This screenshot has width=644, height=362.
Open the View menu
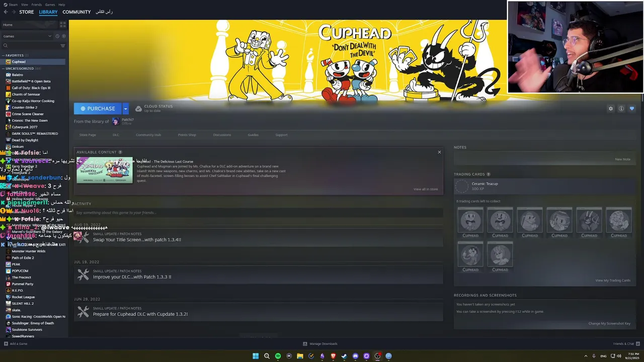(x=24, y=5)
